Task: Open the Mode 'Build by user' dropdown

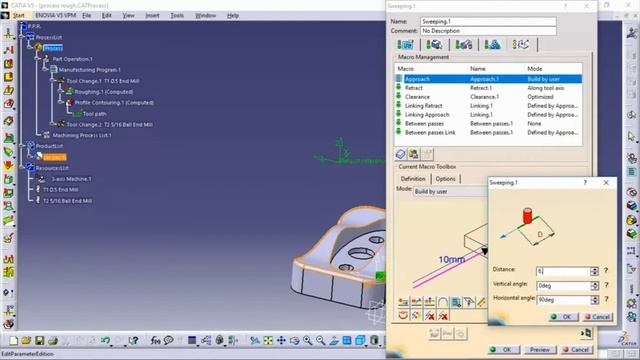Action: click(450, 191)
